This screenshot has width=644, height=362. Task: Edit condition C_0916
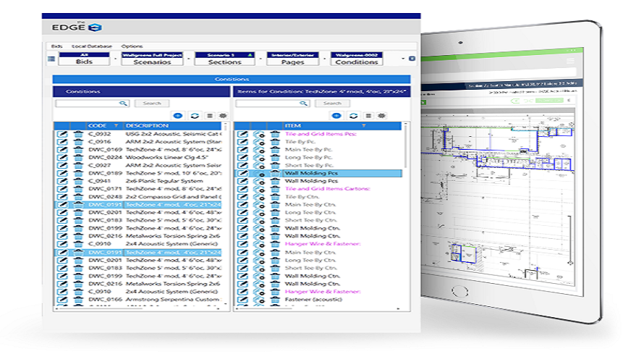tap(62, 142)
